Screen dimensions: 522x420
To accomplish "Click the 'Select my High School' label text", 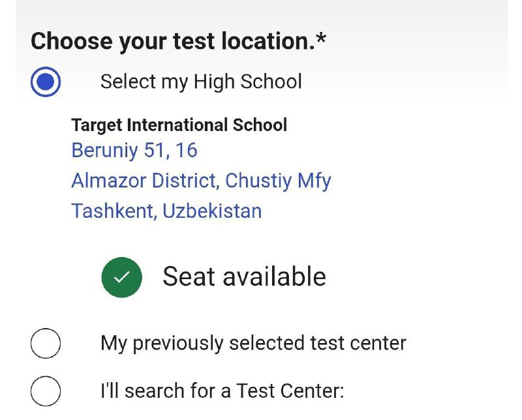I will tap(201, 82).
